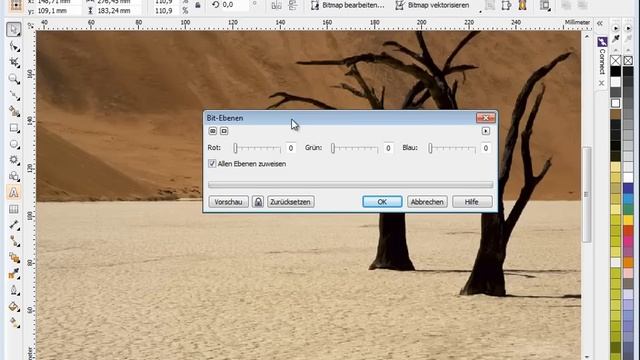
Task: Click the left palette eyedropper icon
Action: click(616, 39)
